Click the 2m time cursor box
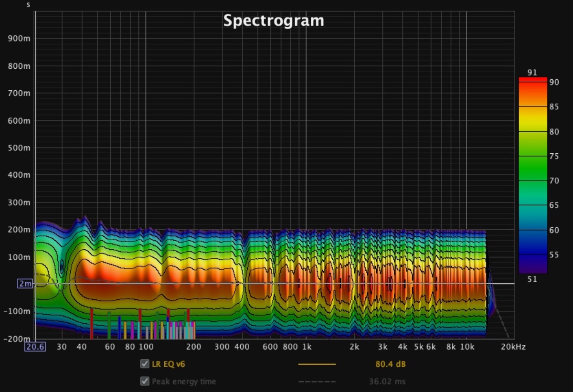573x392 pixels. pos(25,284)
